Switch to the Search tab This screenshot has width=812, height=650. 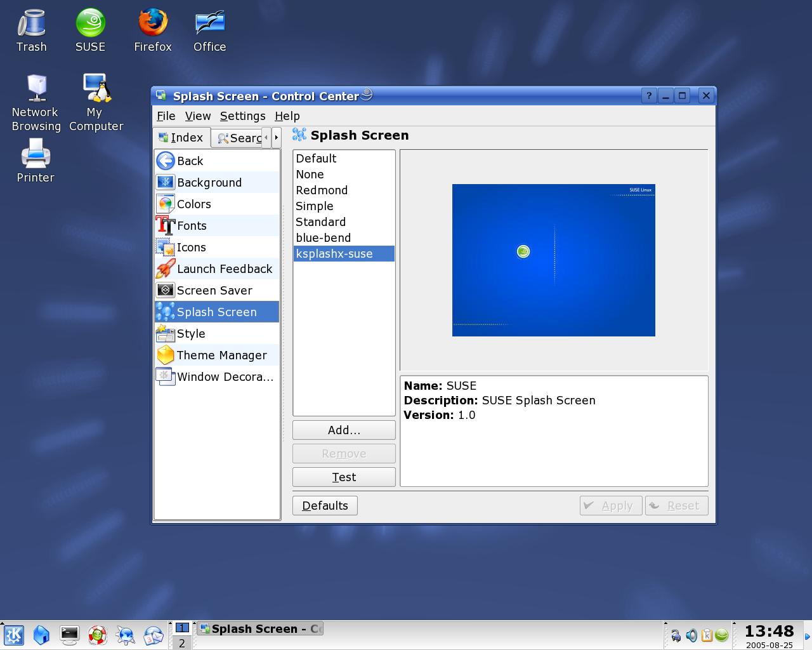point(239,138)
